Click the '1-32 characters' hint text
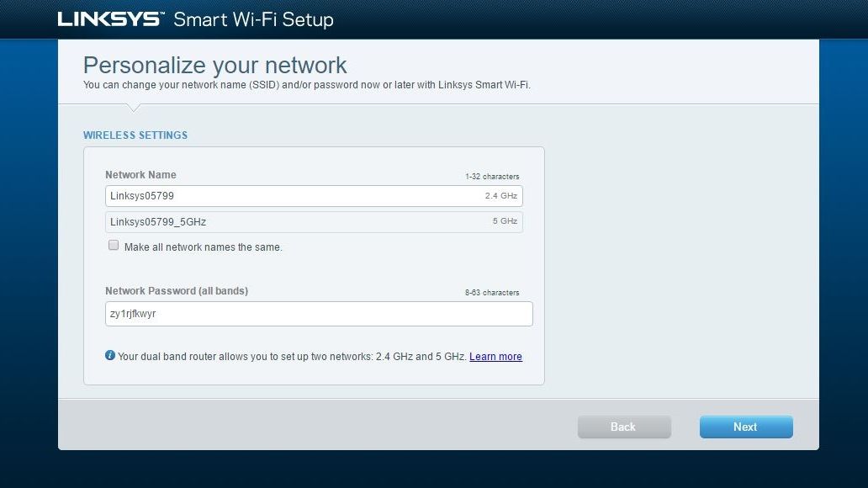This screenshot has height=488, width=868. [x=492, y=177]
